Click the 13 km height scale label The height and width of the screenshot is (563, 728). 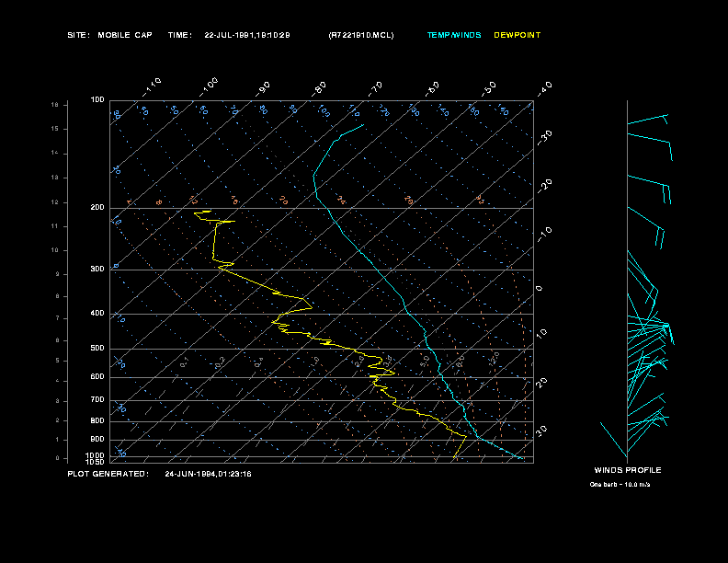tap(55, 178)
